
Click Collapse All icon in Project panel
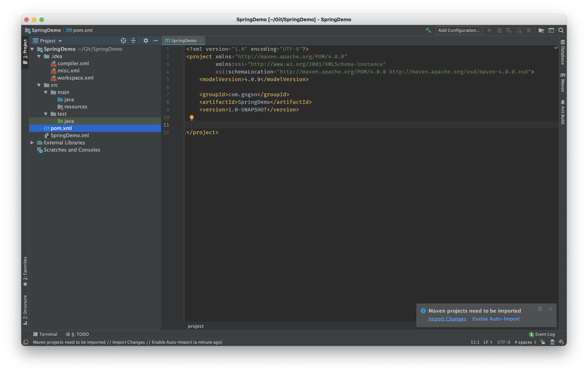pyautogui.click(x=133, y=41)
